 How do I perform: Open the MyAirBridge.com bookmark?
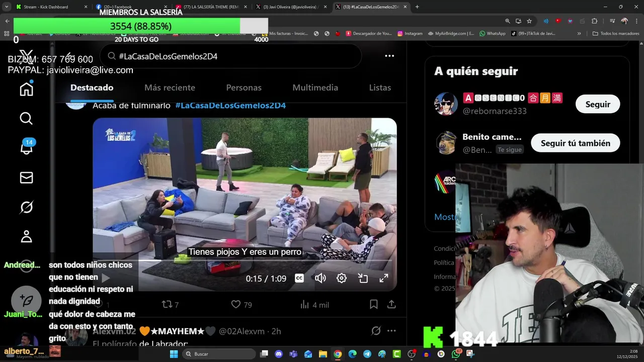click(x=451, y=34)
